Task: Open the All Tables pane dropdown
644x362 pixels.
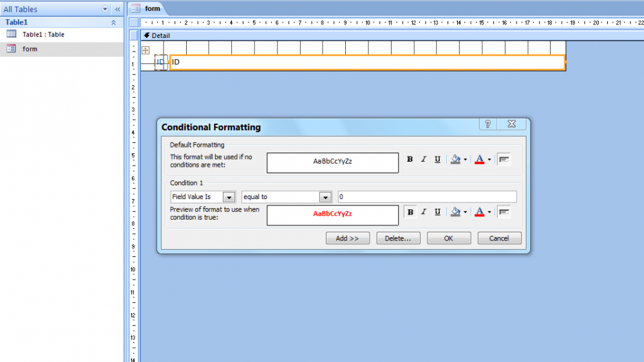Action: 105,9
